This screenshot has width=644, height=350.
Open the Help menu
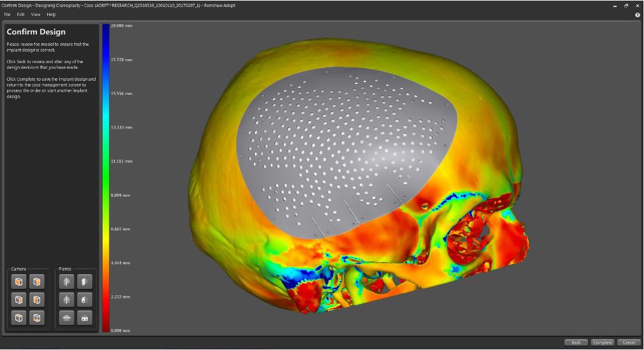coord(51,14)
